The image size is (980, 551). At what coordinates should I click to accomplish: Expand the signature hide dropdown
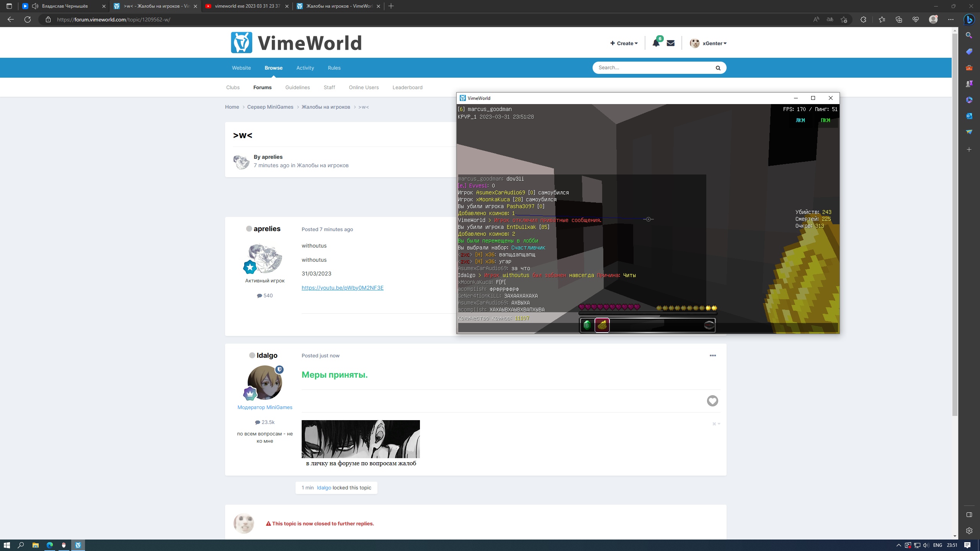click(x=716, y=424)
